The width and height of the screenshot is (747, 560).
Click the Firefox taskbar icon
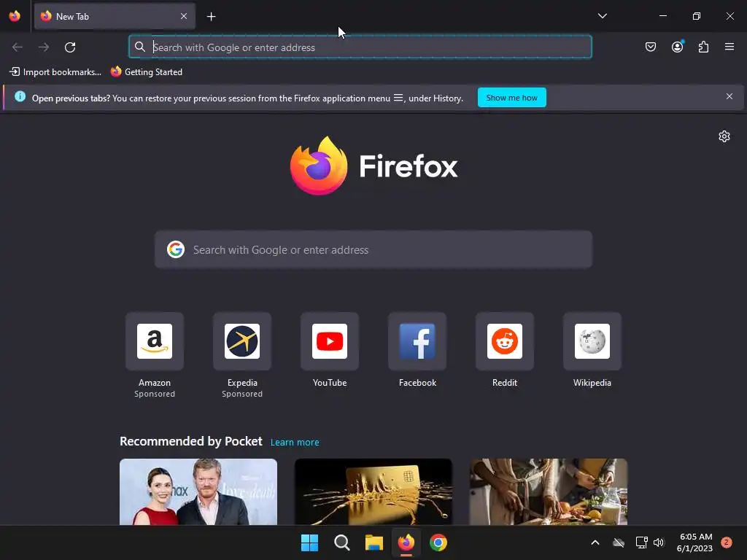[406, 542]
